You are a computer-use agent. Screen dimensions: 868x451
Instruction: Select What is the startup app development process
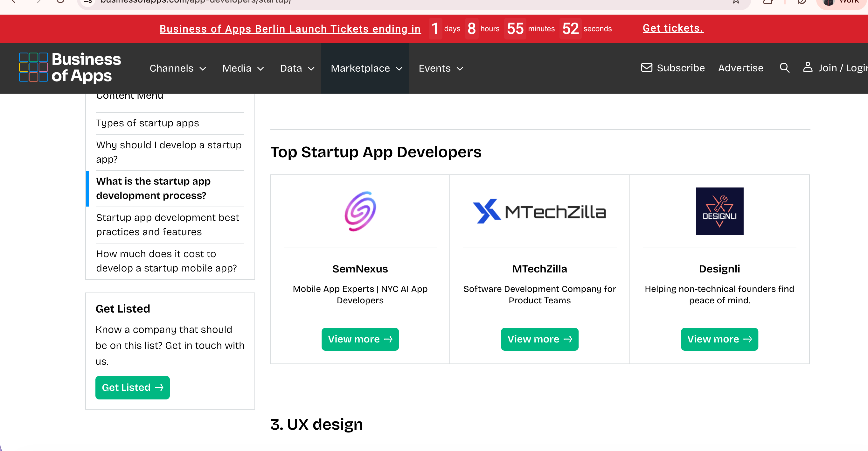click(153, 188)
